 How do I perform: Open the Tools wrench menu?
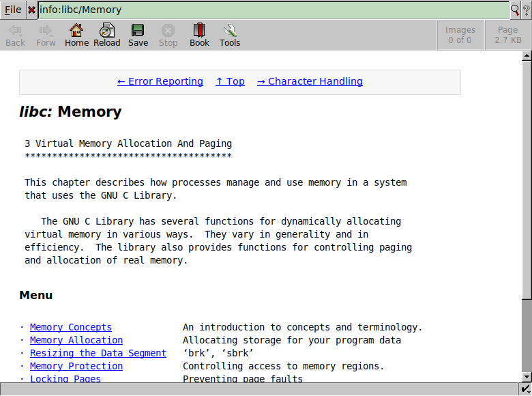(x=230, y=35)
